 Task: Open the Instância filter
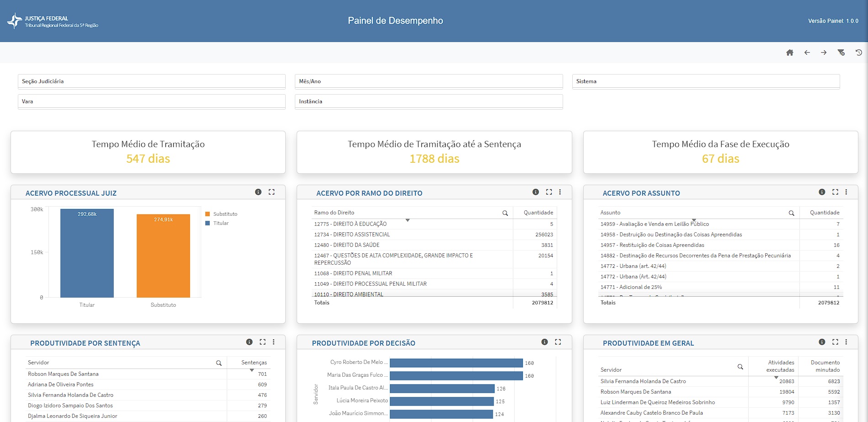(429, 101)
